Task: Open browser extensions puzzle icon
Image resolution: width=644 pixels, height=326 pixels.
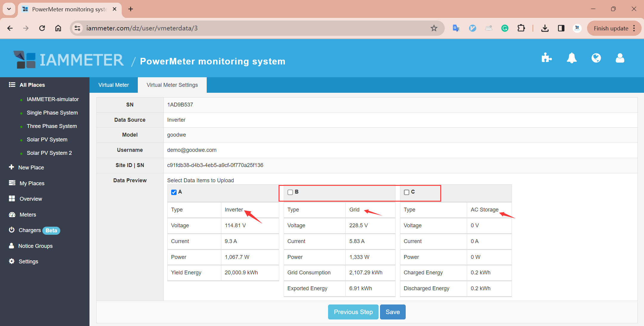Action: [x=521, y=28]
